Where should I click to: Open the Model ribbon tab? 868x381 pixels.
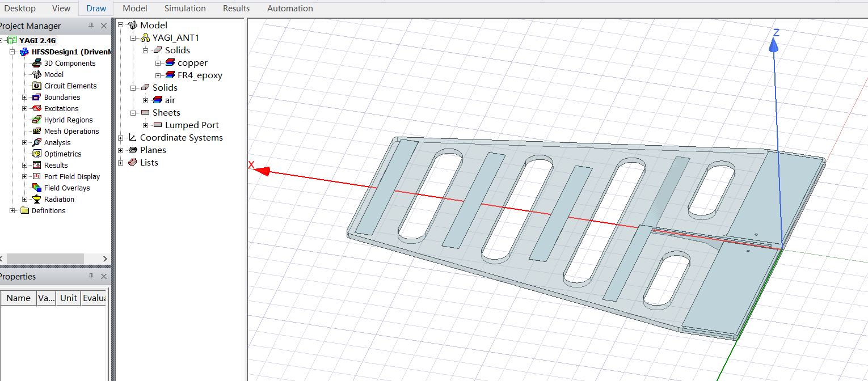tap(135, 8)
